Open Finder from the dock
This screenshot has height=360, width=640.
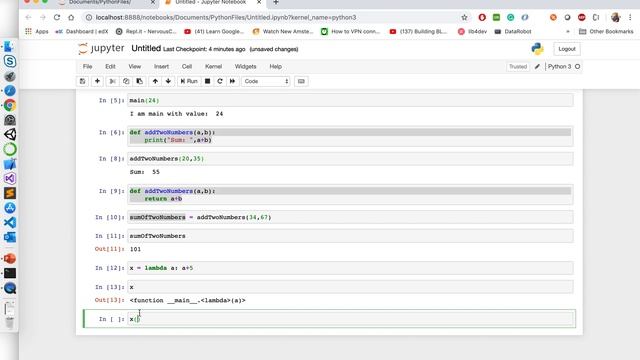coord(10,46)
